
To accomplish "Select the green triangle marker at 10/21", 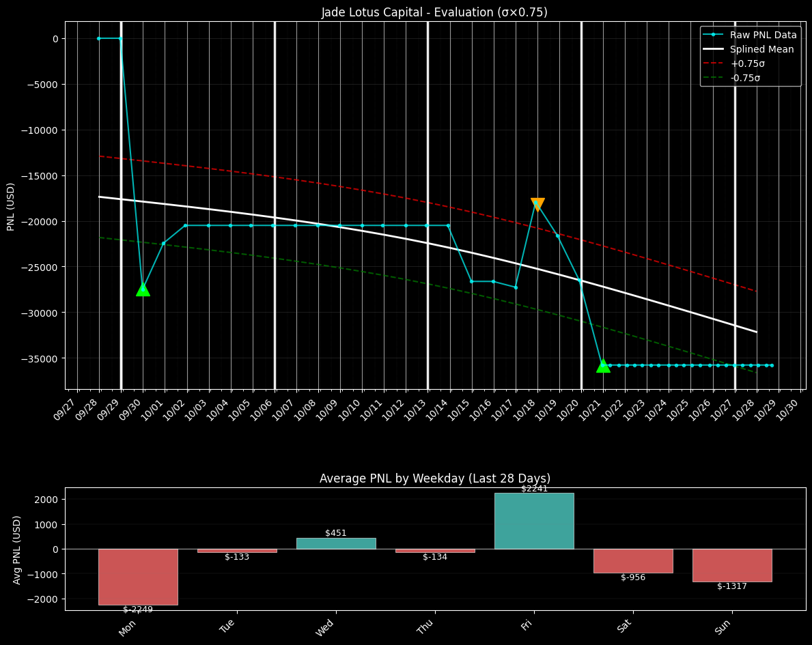I will 603,366.
